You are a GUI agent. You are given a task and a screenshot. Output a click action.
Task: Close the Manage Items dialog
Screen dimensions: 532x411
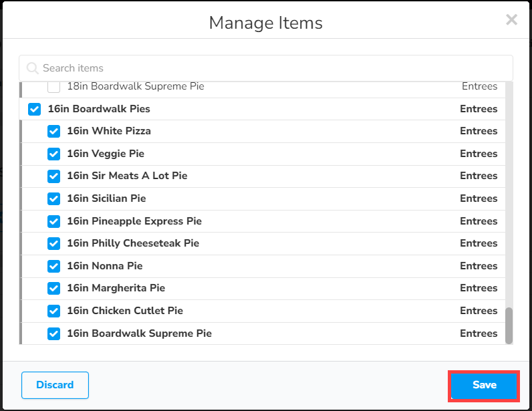click(x=511, y=20)
